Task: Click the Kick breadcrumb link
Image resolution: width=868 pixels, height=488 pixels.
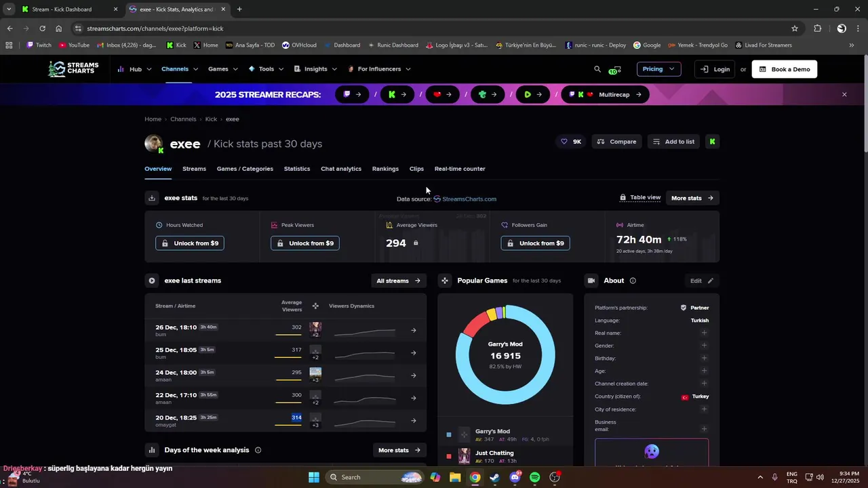Action: (x=211, y=119)
